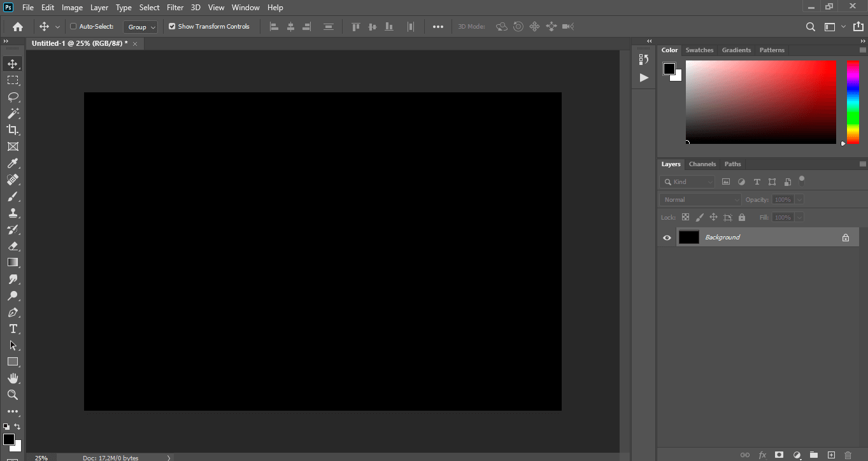This screenshot has height=461, width=868.
Task: Select the Dodge tool
Action: click(13, 295)
